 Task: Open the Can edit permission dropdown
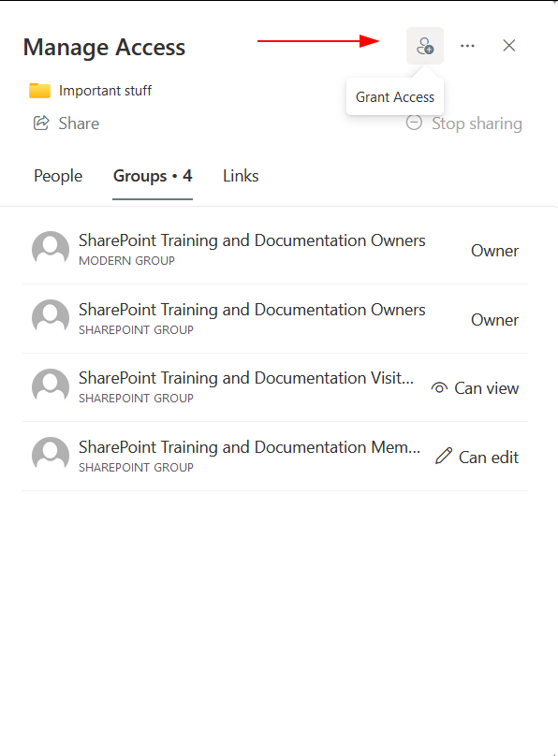pyautogui.click(x=477, y=458)
